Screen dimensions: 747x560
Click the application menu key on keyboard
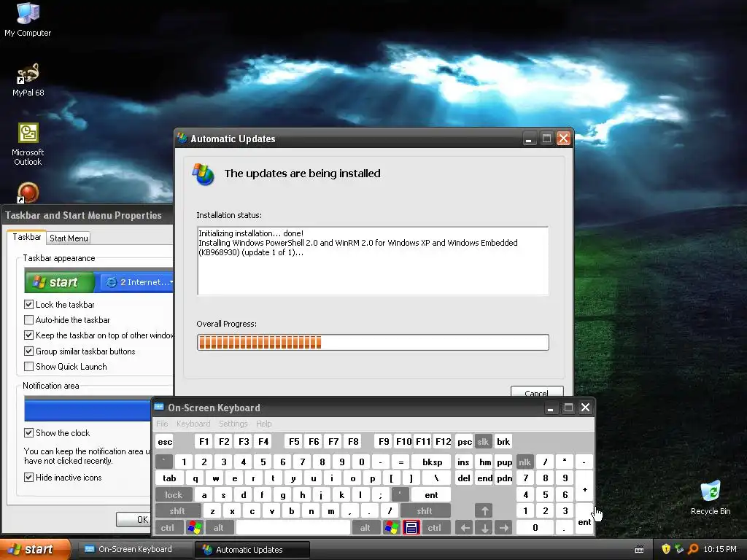[x=411, y=528]
